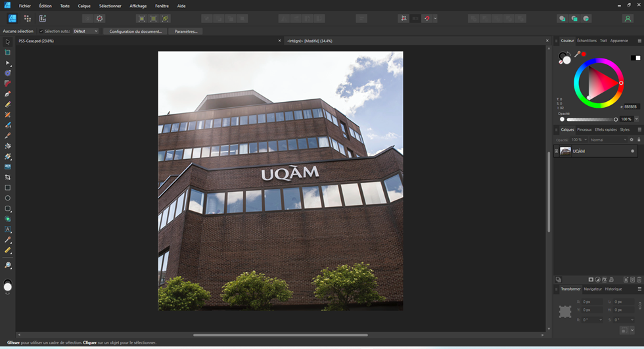Open the Calque menu

tap(84, 5)
